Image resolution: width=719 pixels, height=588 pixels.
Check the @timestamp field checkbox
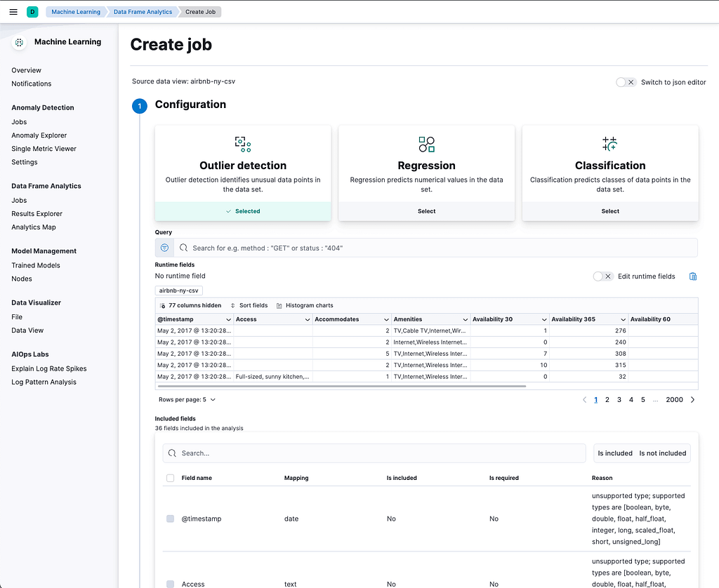pyautogui.click(x=170, y=519)
